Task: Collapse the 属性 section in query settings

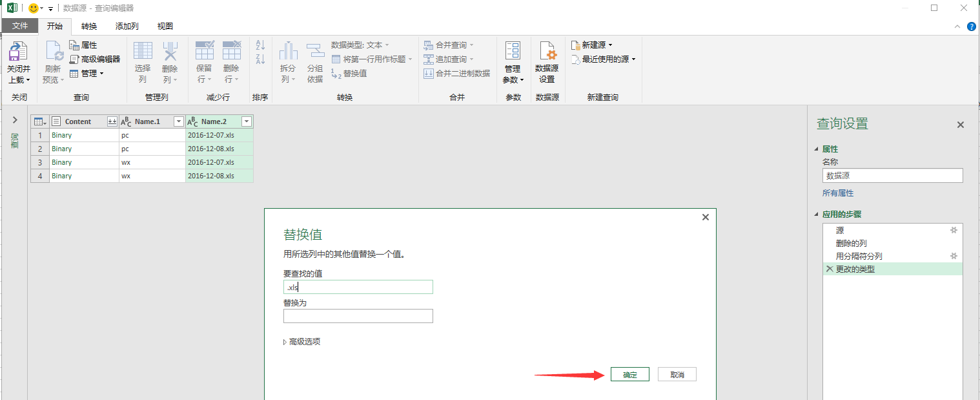Action: [x=816, y=149]
